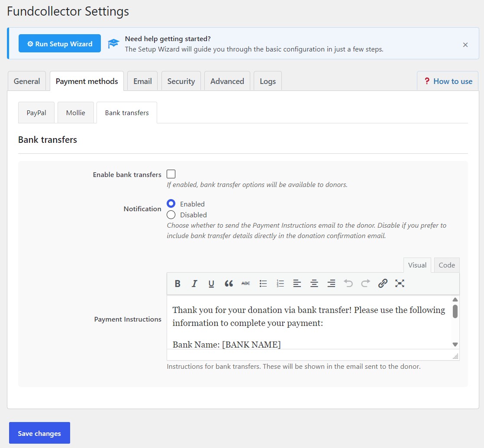Screen dimensions: 484x448
Task: Insert link using chain icon
Action: (383, 284)
